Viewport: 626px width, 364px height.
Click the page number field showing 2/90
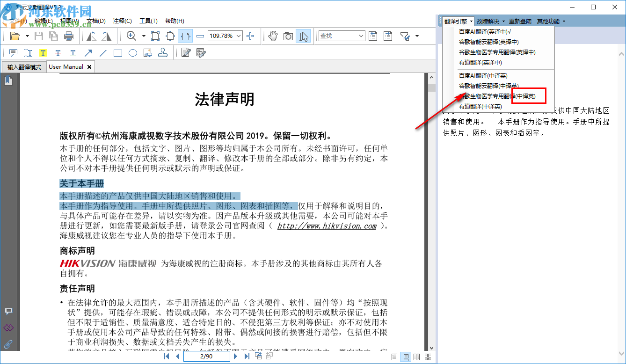click(206, 357)
